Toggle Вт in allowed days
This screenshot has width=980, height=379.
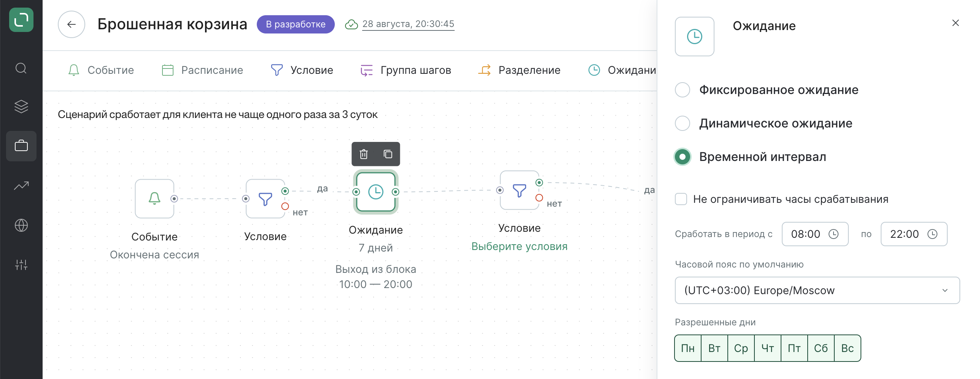click(714, 348)
